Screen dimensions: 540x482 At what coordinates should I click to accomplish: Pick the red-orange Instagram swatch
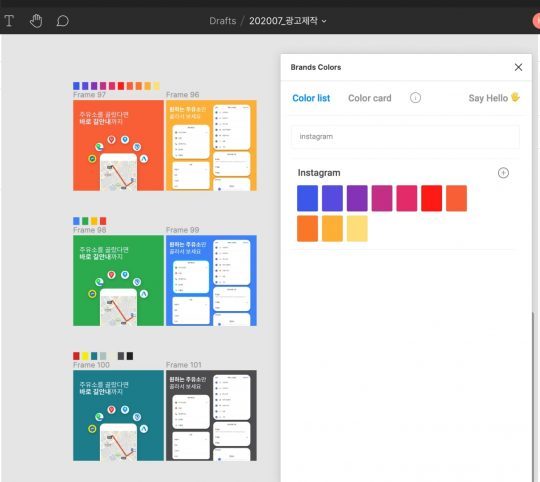point(456,198)
